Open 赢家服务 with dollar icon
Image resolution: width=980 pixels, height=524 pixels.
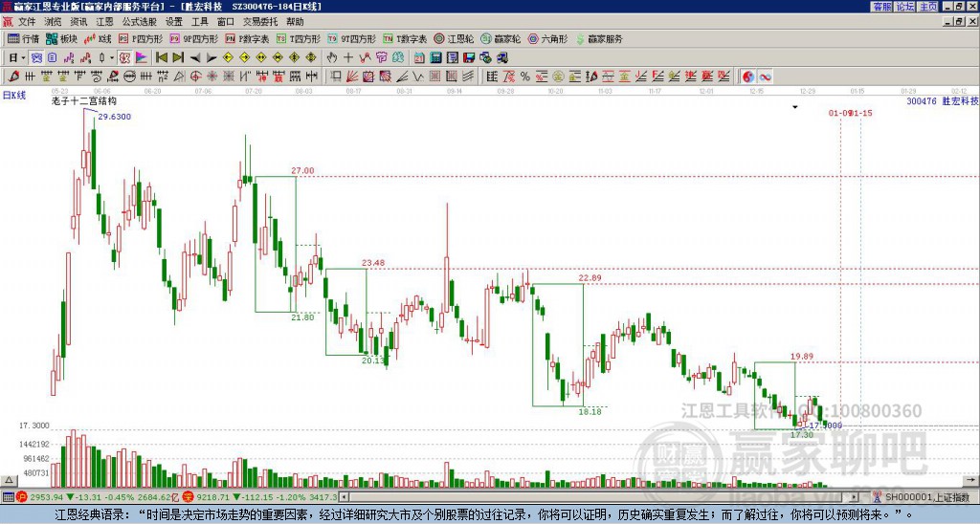[599, 38]
